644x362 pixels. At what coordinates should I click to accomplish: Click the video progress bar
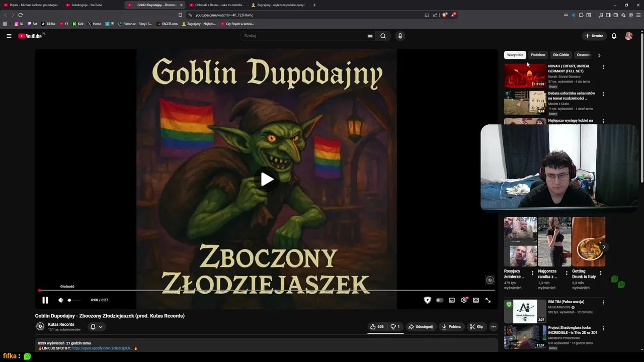267,291
